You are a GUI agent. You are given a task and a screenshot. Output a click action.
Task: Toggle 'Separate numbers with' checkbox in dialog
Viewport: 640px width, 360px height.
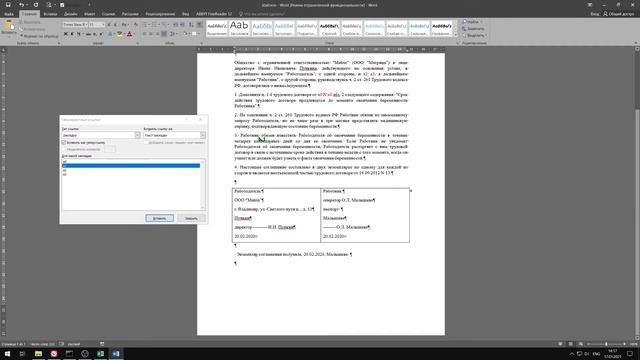pos(64,149)
